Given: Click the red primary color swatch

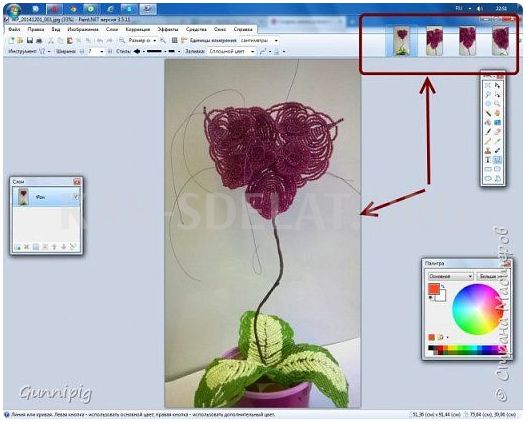Looking at the screenshot, I should (433, 289).
